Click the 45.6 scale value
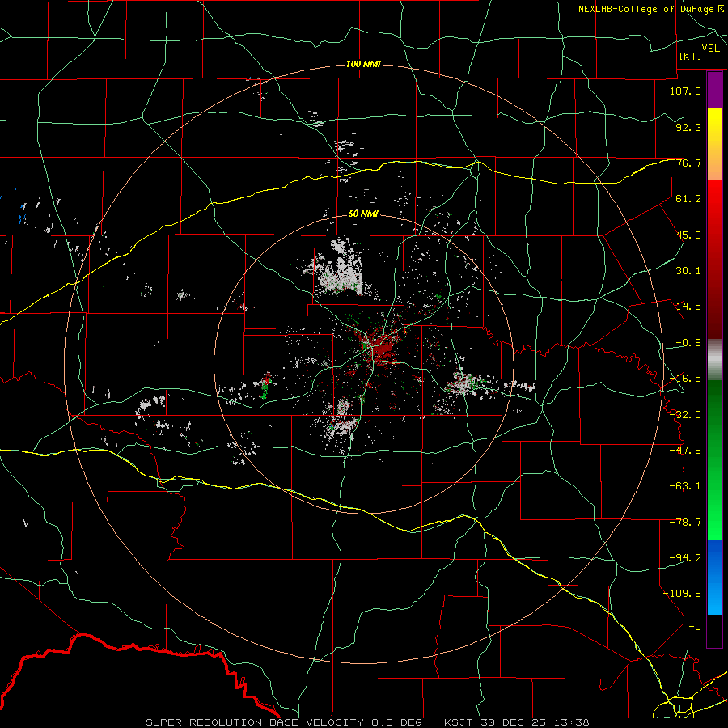The width and height of the screenshot is (728, 728). tap(688, 235)
